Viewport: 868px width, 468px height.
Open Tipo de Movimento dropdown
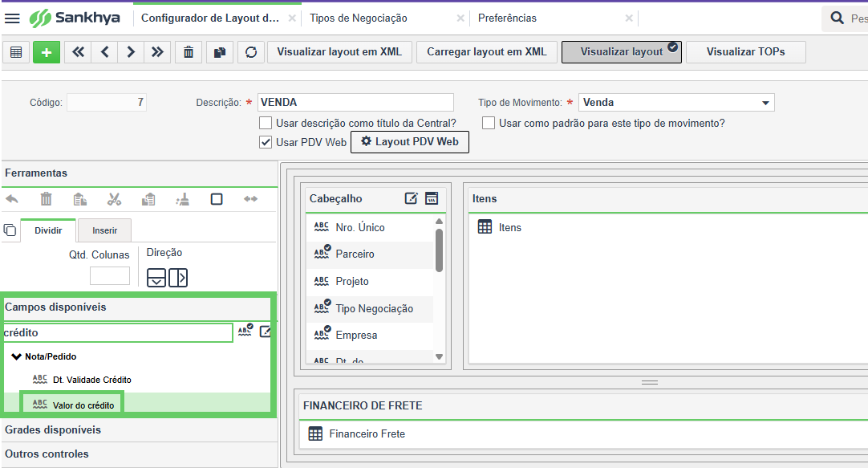tap(765, 103)
